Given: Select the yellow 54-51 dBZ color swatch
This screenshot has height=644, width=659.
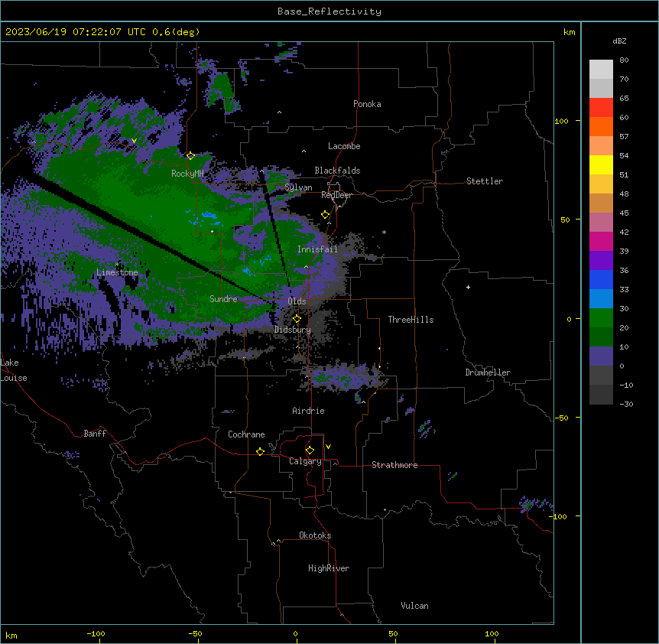Looking at the screenshot, I should (x=601, y=164).
